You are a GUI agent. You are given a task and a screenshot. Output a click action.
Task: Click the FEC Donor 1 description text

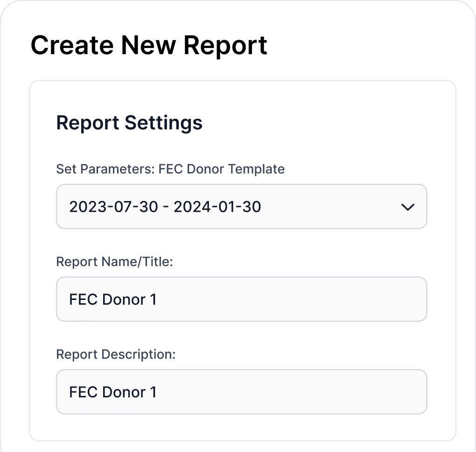click(113, 392)
